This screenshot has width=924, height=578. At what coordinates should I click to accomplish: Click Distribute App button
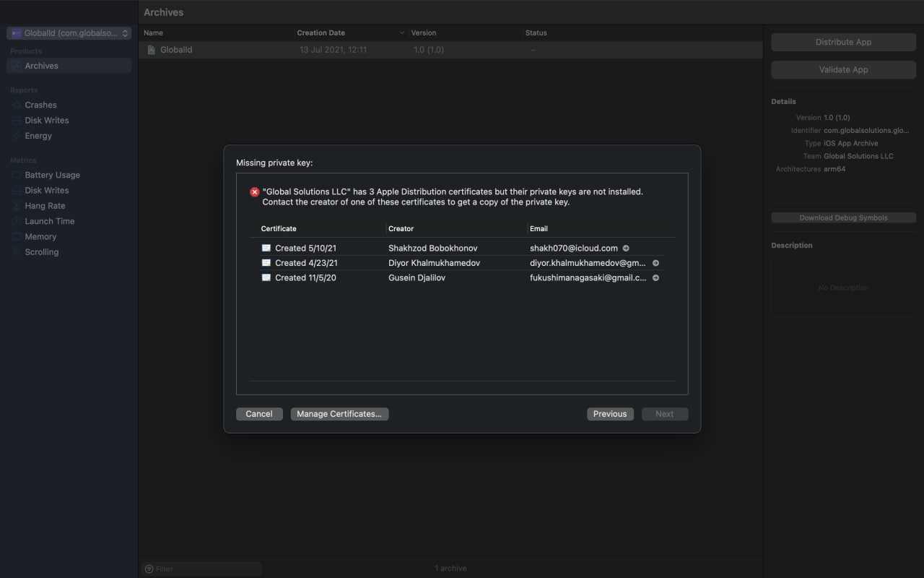pyautogui.click(x=843, y=42)
